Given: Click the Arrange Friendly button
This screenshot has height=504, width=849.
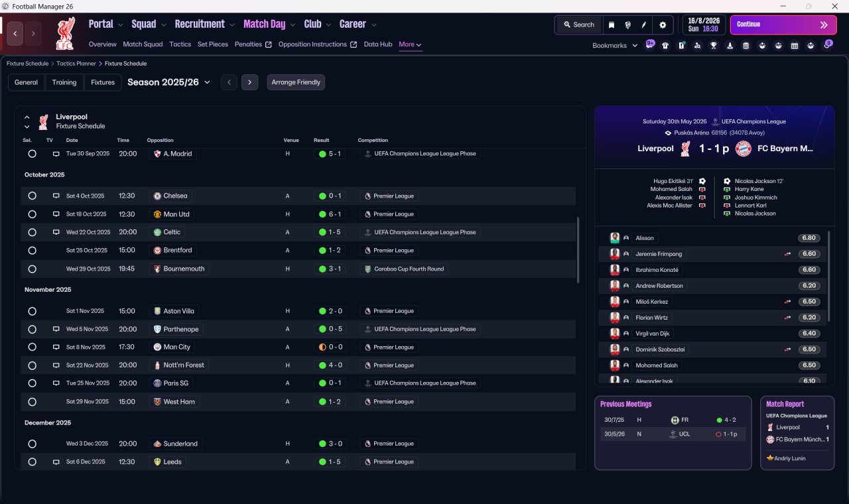Looking at the screenshot, I should pyautogui.click(x=296, y=82).
